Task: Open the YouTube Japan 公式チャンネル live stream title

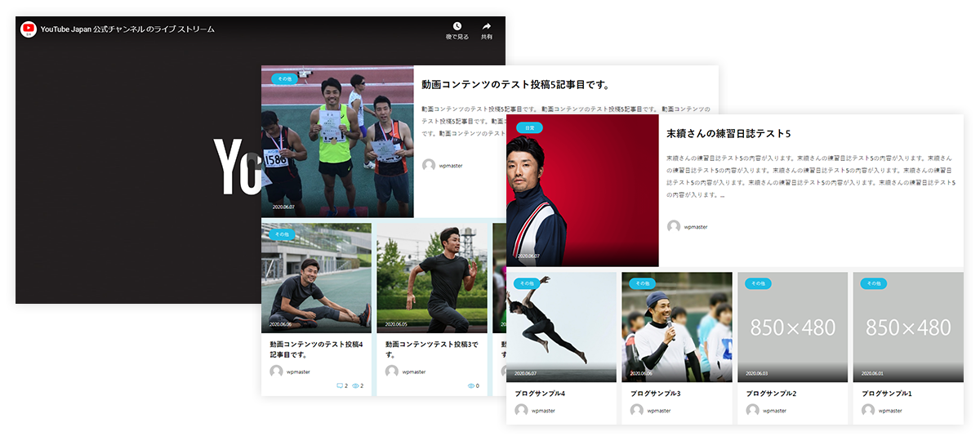Action: click(x=128, y=29)
